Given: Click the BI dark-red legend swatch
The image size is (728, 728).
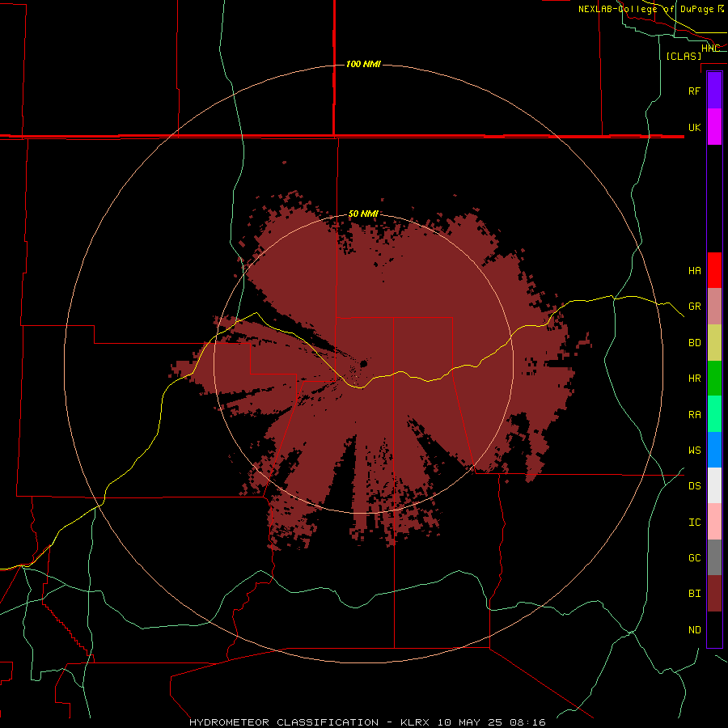Looking at the screenshot, I should point(714,594).
